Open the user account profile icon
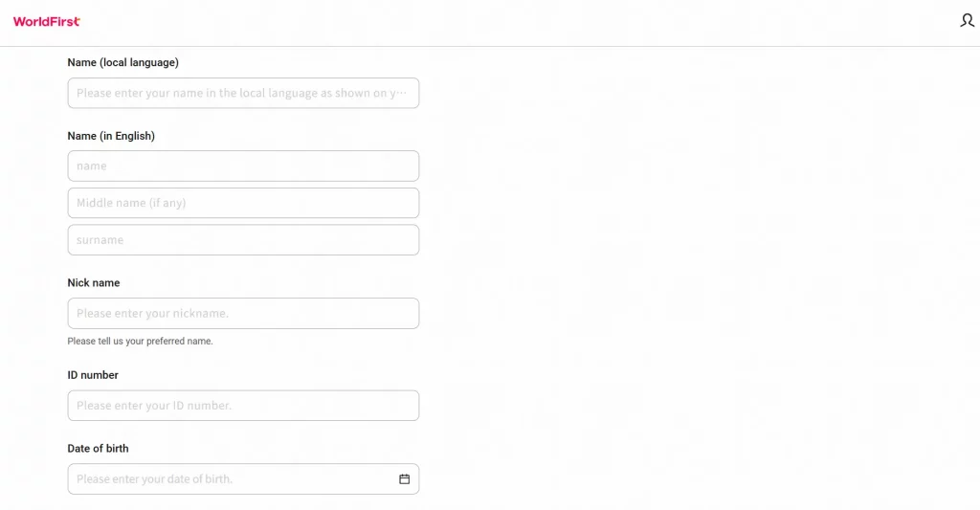Viewport: 980px width, 510px height. click(x=967, y=21)
